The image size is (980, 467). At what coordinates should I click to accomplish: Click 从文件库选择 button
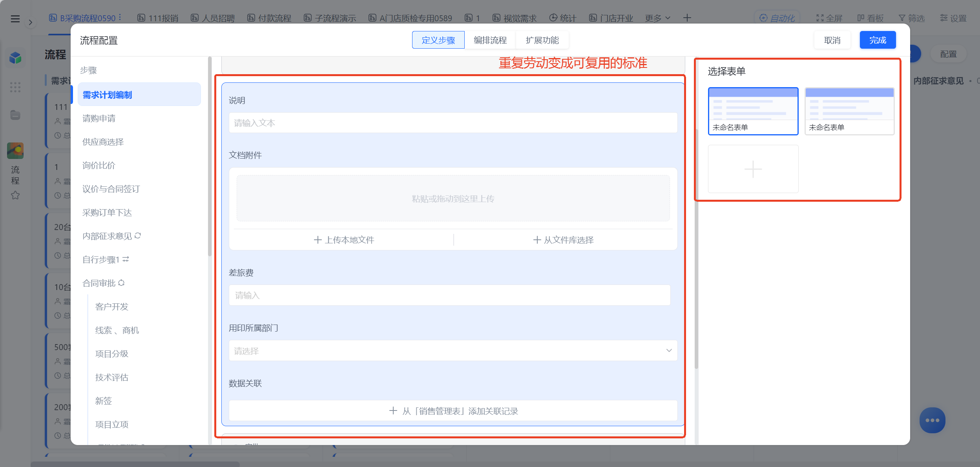(x=563, y=240)
